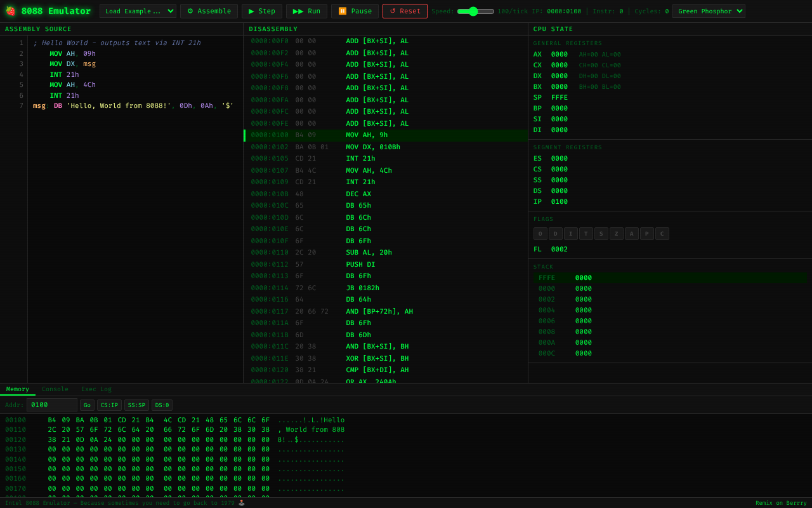Open the Load Example dropdown
Viewport: 812px width, 508px height.
tap(138, 11)
